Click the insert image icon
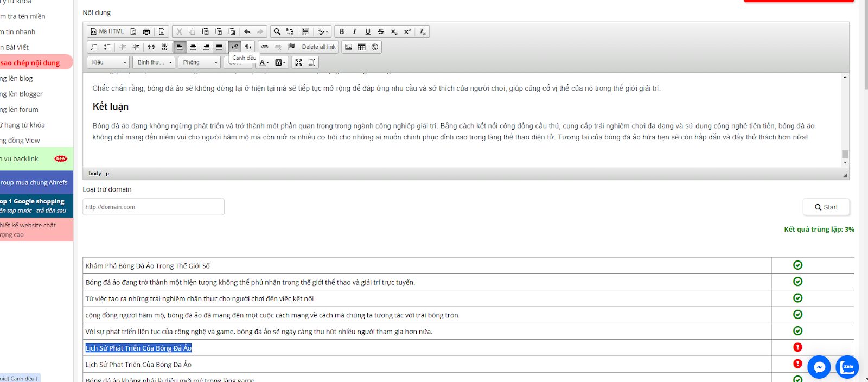 tap(349, 47)
